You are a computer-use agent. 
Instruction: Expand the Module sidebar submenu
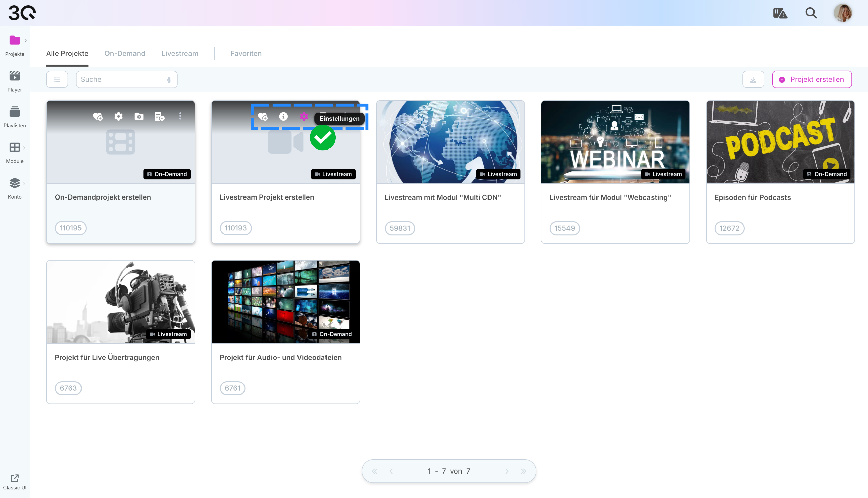[24, 147]
